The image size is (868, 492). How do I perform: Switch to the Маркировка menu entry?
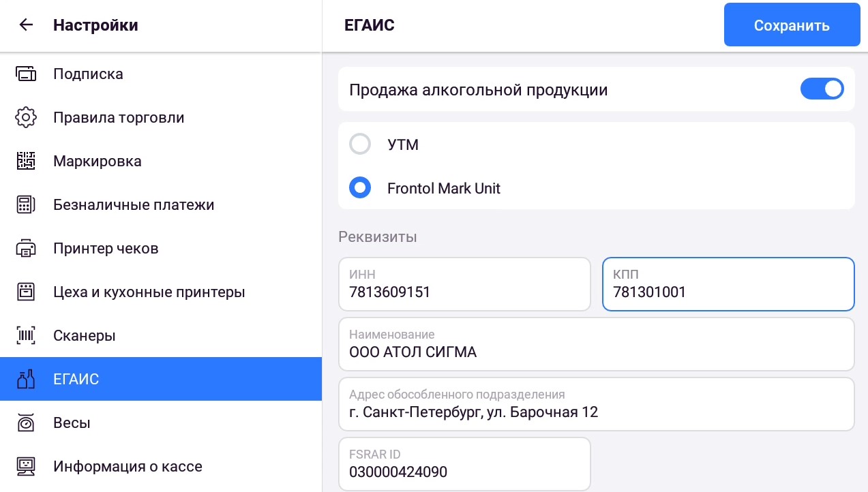point(161,161)
